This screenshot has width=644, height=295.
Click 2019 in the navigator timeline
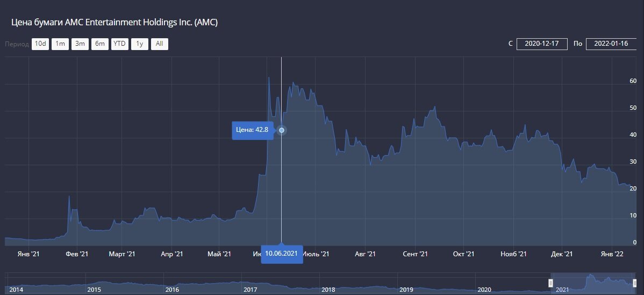(406, 290)
